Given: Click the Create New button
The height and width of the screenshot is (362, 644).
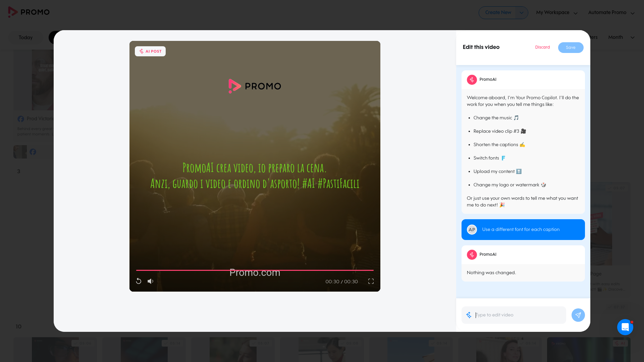Looking at the screenshot, I should coord(498,13).
